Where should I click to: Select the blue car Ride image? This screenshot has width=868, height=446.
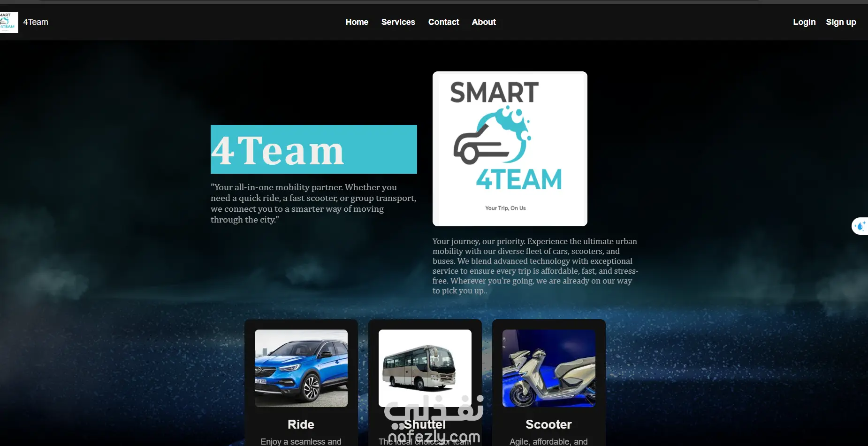coord(301,368)
